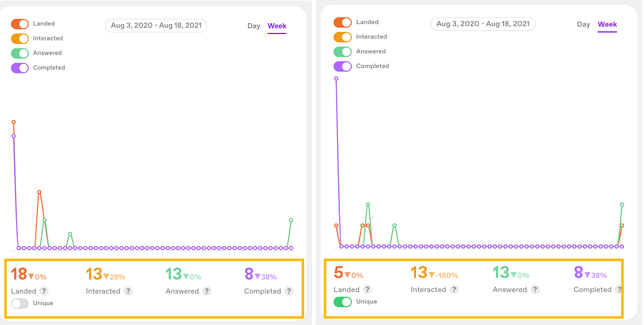Switch to Day view in left panel
This screenshot has height=325, width=644.
point(254,26)
